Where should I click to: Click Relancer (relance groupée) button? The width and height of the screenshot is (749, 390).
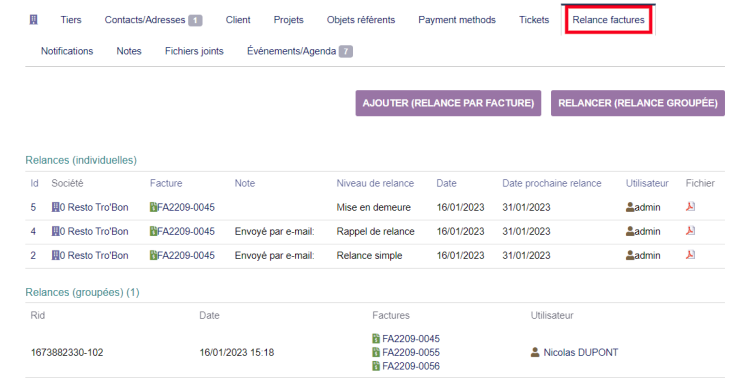click(638, 103)
